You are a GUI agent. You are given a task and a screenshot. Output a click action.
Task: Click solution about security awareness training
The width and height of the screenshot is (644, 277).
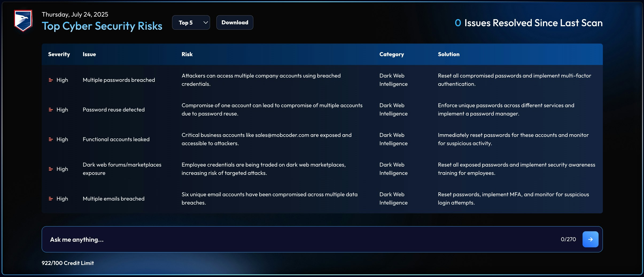(517, 169)
